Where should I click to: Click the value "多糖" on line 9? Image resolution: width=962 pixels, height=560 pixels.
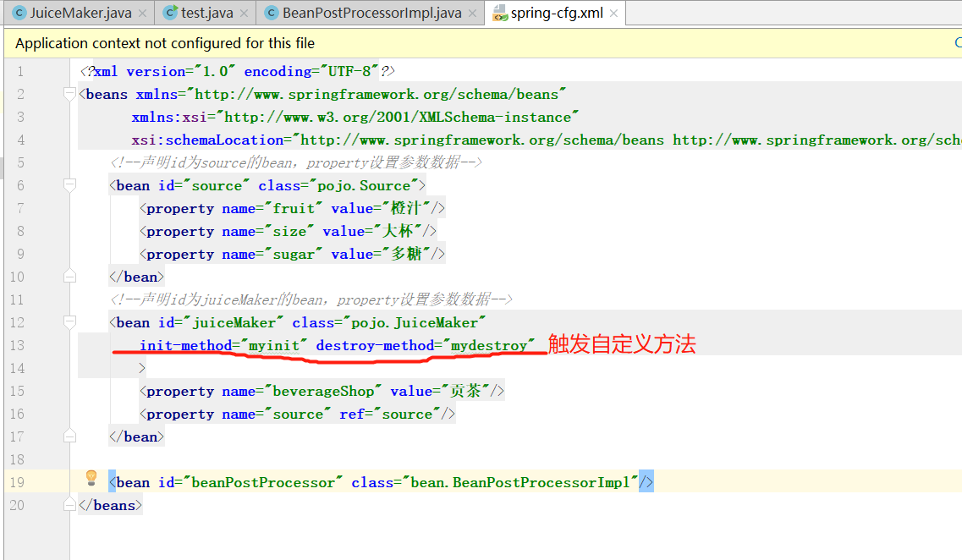tap(406, 254)
